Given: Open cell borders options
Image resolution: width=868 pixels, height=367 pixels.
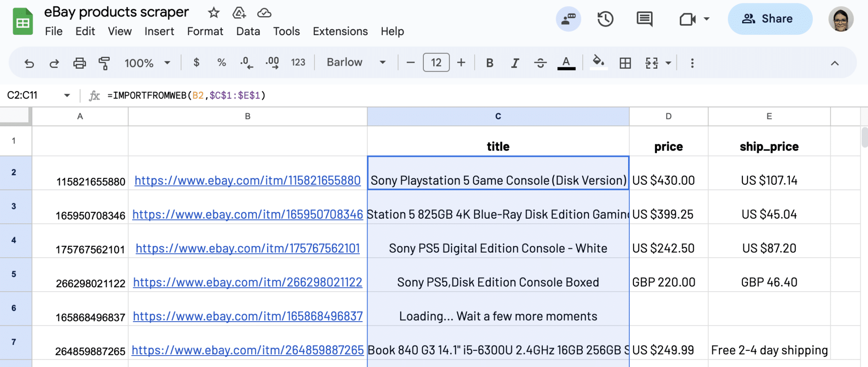Looking at the screenshot, I should click(625, 63).
